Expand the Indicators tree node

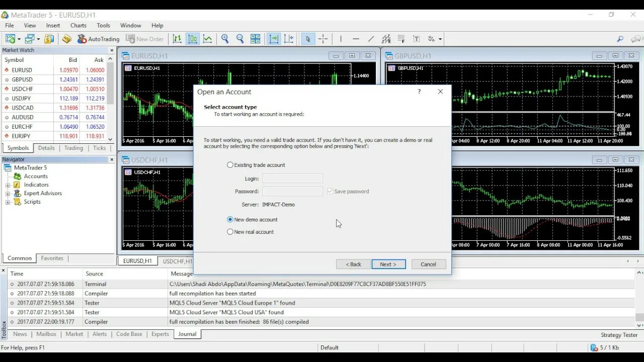pyautogui.click(x=8, y=185)
